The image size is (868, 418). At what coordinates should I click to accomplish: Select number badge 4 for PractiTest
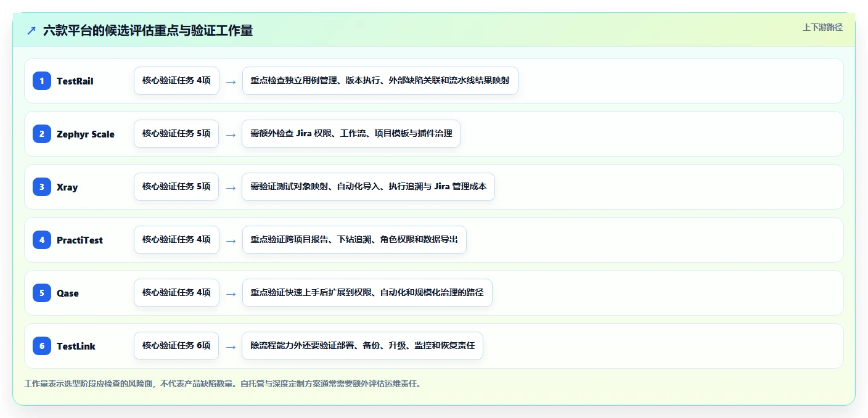tap(42, 240)
